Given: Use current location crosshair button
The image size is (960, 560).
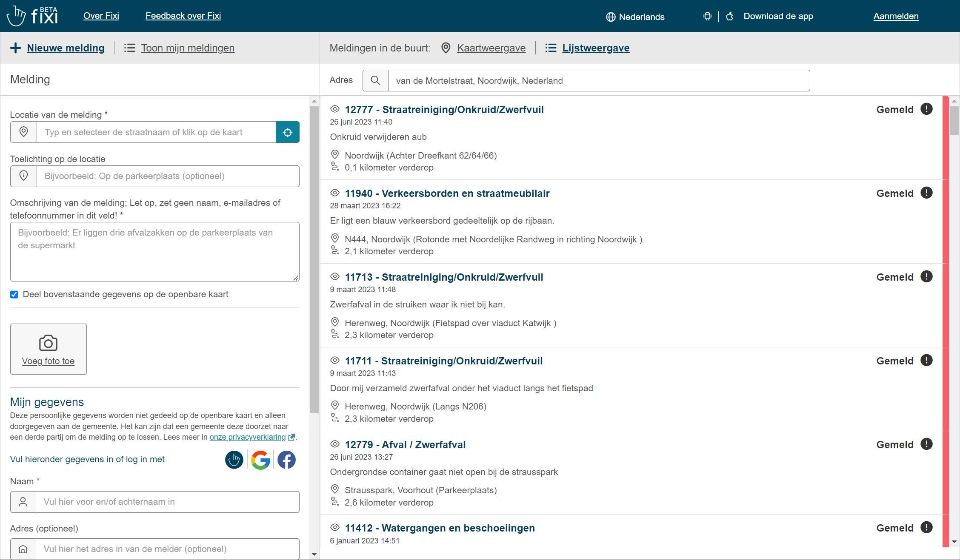Looking at the screenshot, I should [288, 132].
